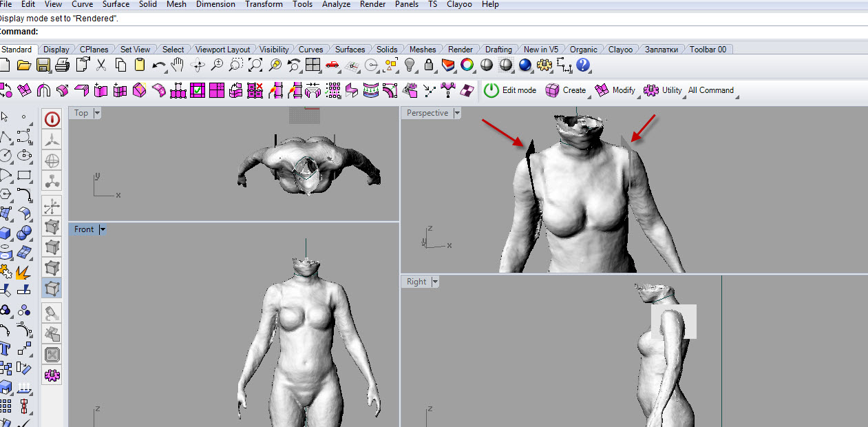868x427 pixels.
Task: Open the Mesh menu
Action: 176,4
